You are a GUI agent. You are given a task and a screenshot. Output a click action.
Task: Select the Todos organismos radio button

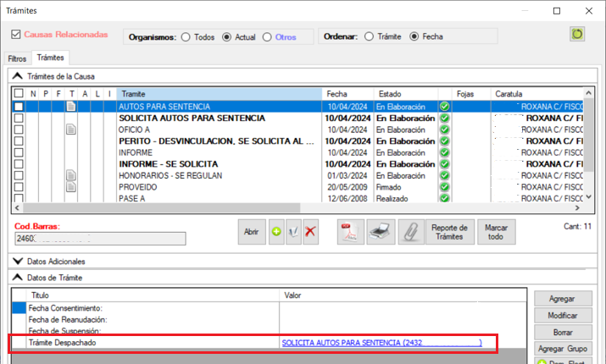click(185, 37)
